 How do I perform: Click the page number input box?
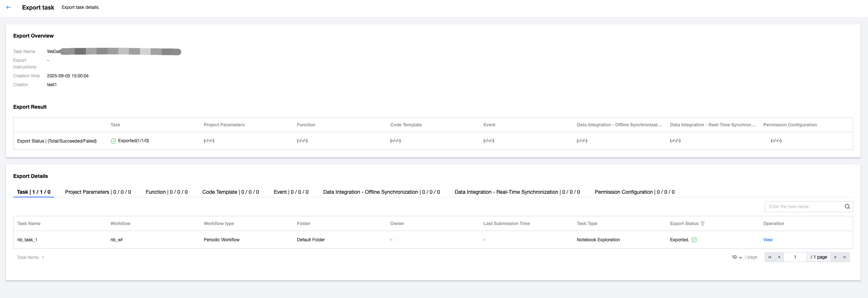[795, 257]
